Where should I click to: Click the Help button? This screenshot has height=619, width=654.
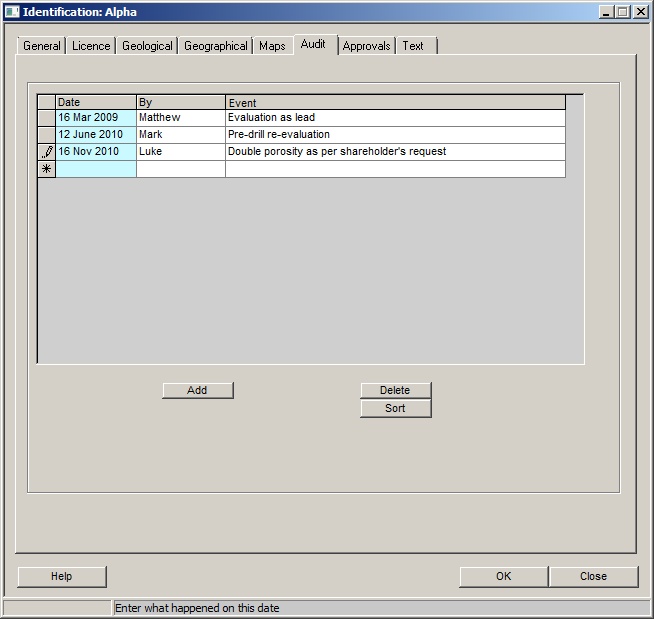(62, 576)
